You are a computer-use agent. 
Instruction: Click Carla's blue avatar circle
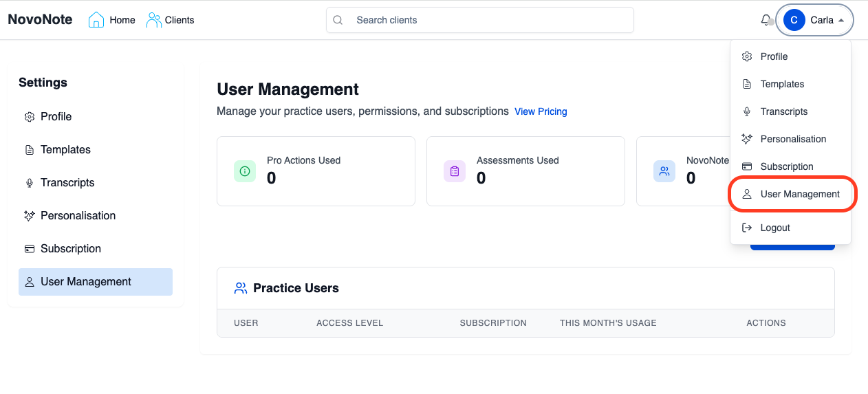tap(794, 20)
